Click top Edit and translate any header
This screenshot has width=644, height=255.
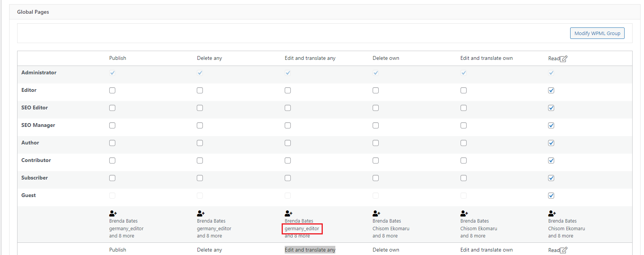tap(310, 58)
